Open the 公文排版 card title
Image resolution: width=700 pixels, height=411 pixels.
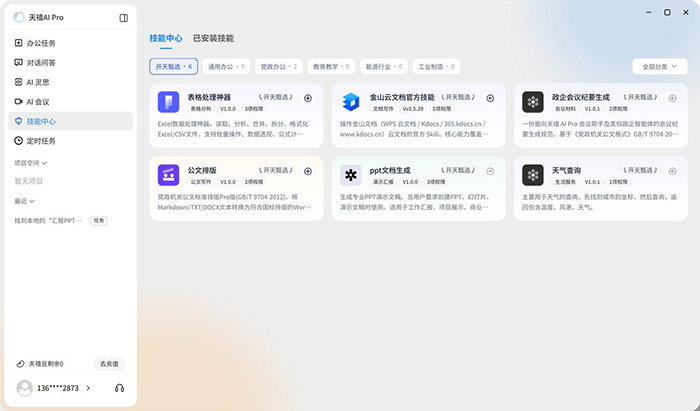[202, 170]
